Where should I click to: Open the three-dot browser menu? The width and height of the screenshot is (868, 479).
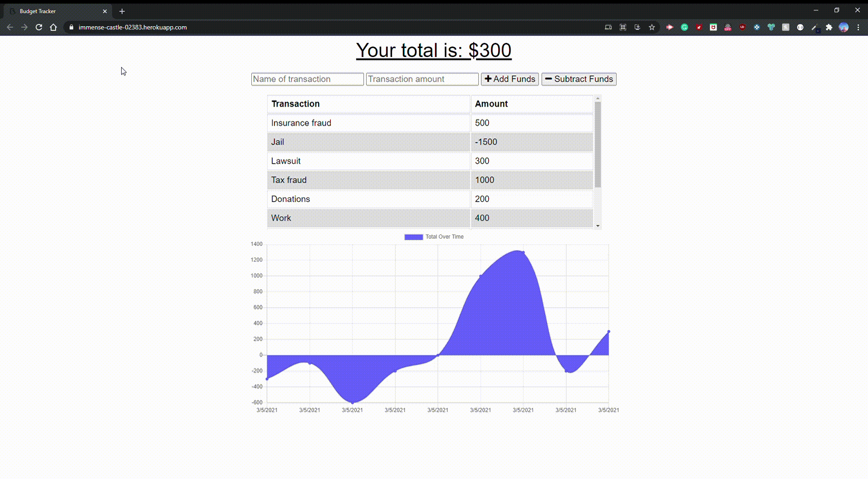click(x=859, y=27)
